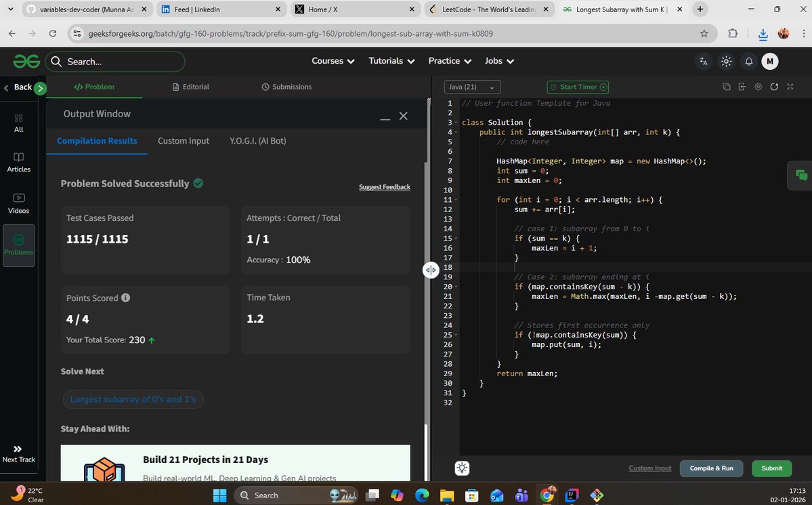Open the Submissions tab
Viewport: 812px width, 505px height.
tap(286, 87)
